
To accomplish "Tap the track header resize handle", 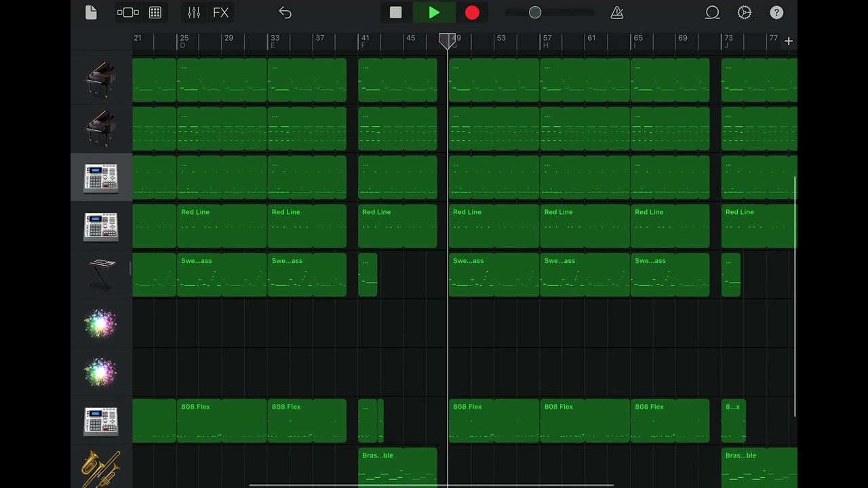I will pos(130,269).
